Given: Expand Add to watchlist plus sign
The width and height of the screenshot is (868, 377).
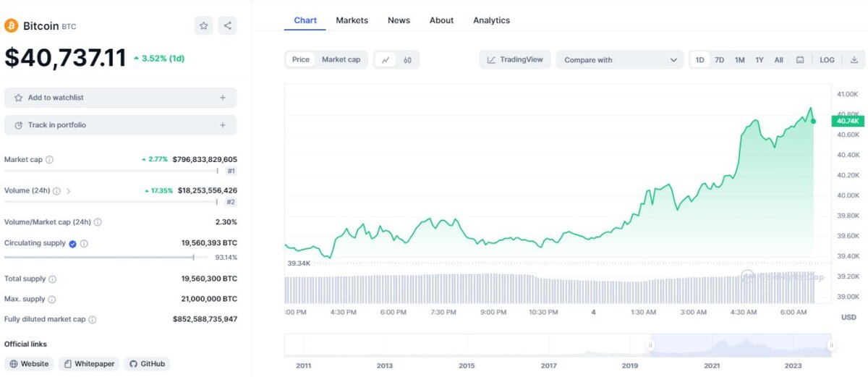Looking at the screenshot, I should pos(223,98).
